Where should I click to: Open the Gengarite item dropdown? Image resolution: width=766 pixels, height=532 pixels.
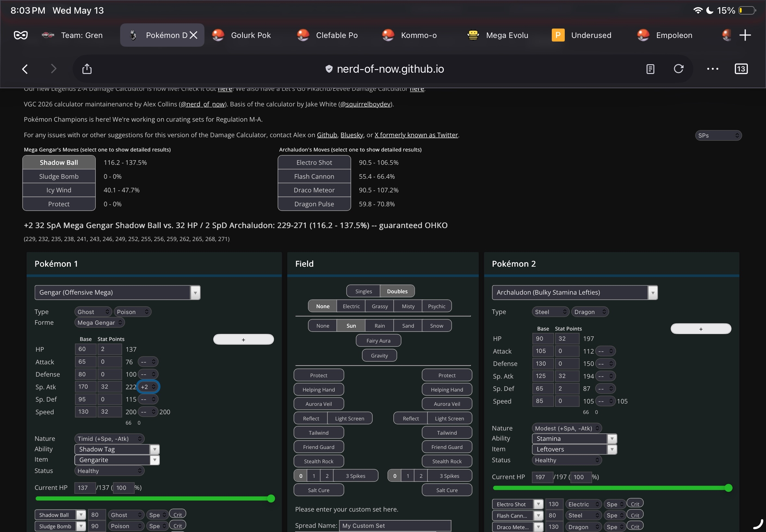117,460
